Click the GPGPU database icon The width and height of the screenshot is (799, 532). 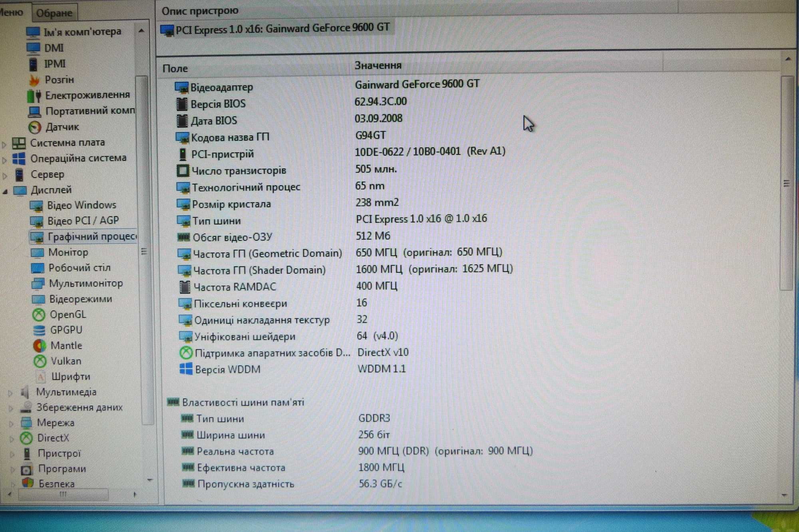pos(39,330)
